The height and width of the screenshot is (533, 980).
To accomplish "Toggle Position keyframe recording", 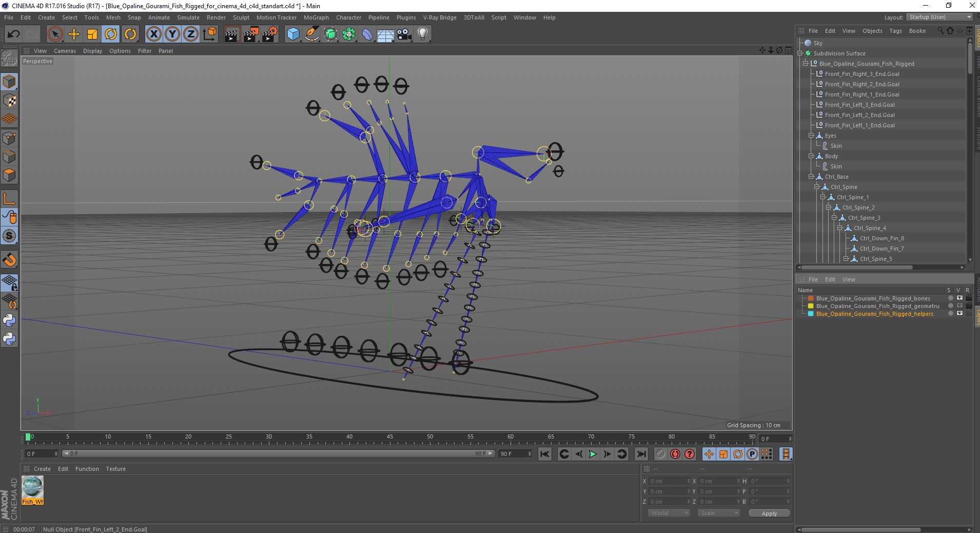I will pyautogui.click(x=709, y=454).
